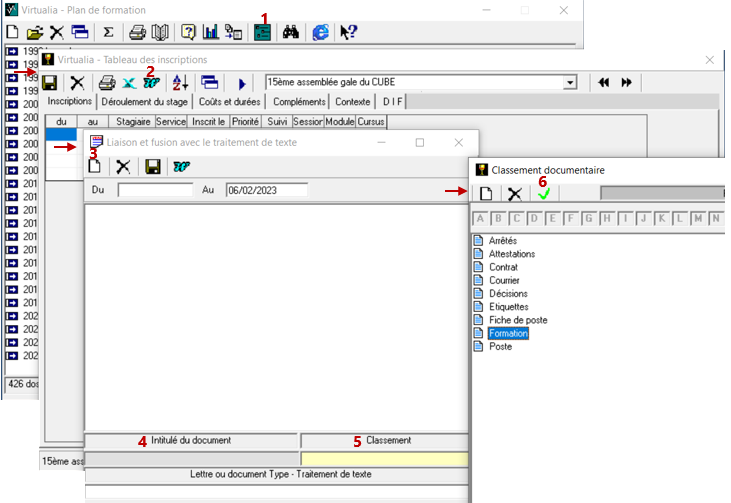
Task: Open the Coûts et durées tab
Action: pyautogui.click(x=231, y=102)
